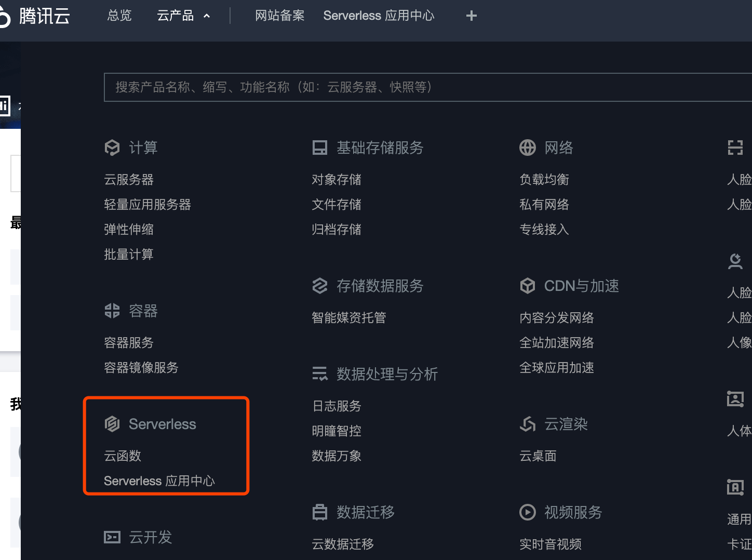752x560 pixels.
Task: Open 全球应用加速 link
Action: 557,368
